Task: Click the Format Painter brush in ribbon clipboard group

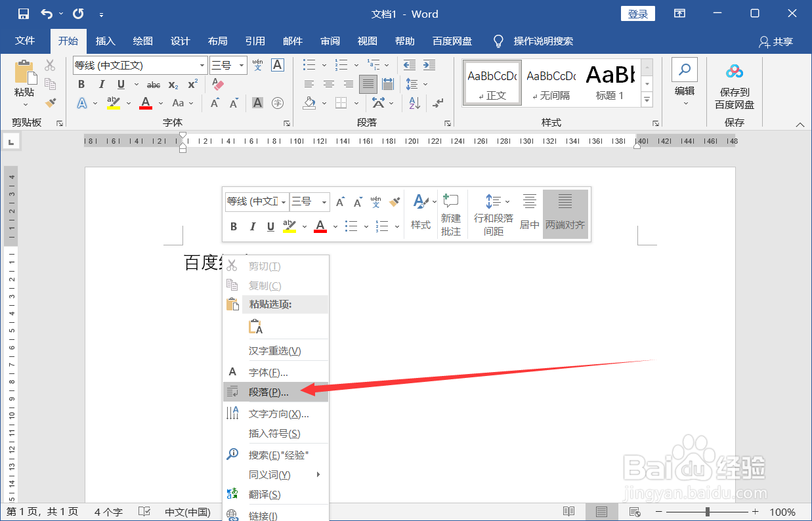Action: [51, 102]
